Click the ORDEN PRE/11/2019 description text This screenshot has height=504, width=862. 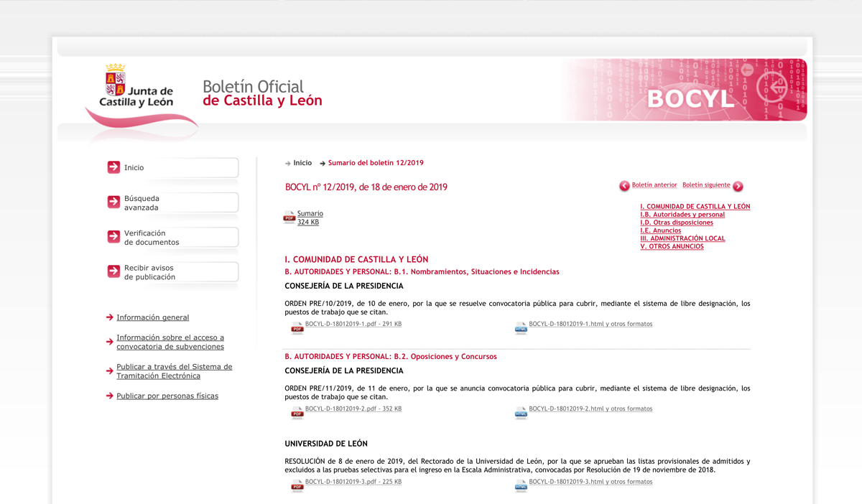517,393
